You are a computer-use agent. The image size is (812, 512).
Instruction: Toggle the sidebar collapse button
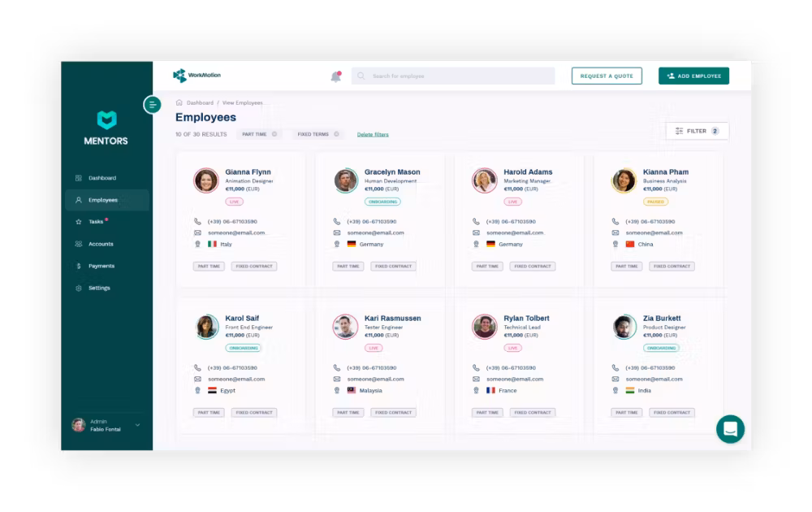(x=153, y=105)
